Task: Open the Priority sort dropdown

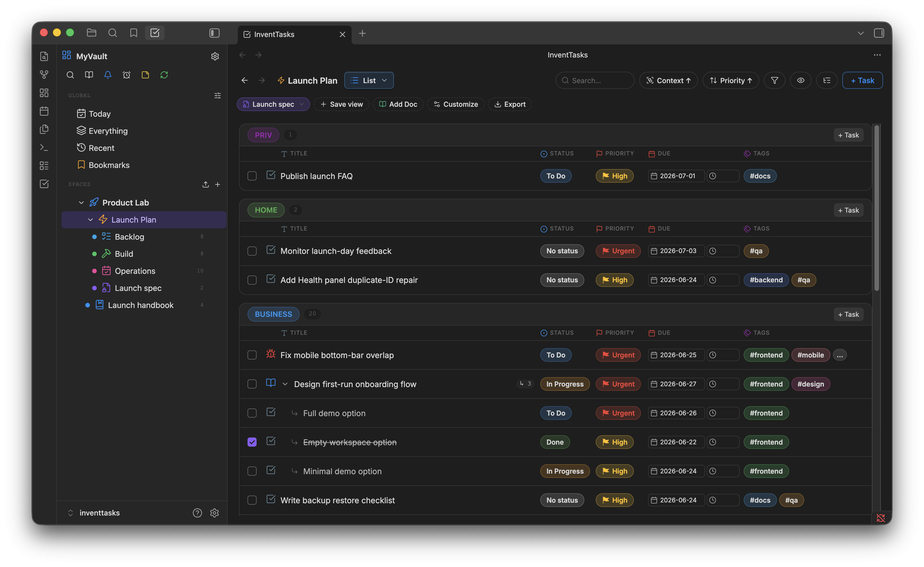Action: pyautogui.click(x=731, y=80)
